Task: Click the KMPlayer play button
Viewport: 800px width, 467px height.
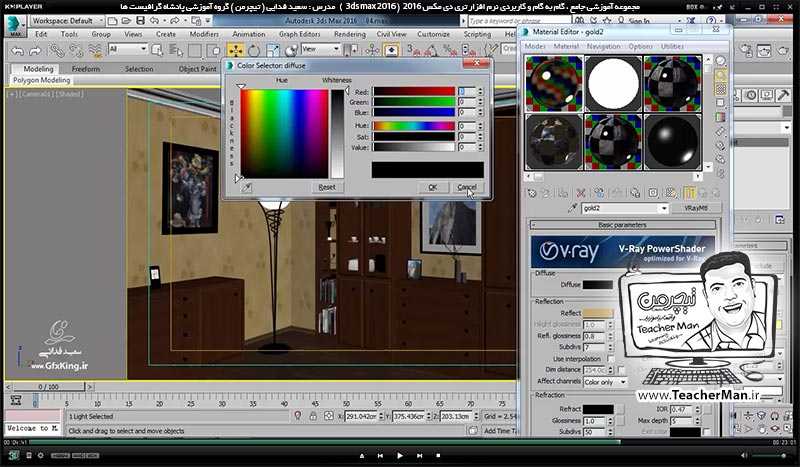Action: pos(399,455)
